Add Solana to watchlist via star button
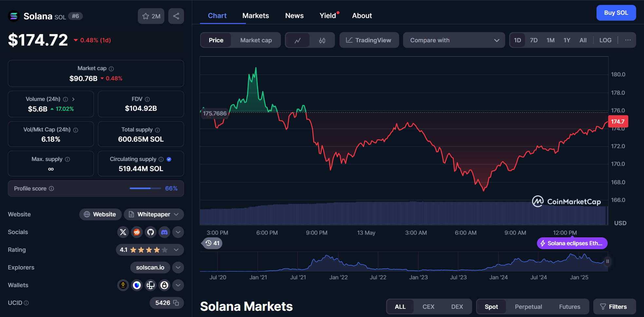 coord(151,16)
